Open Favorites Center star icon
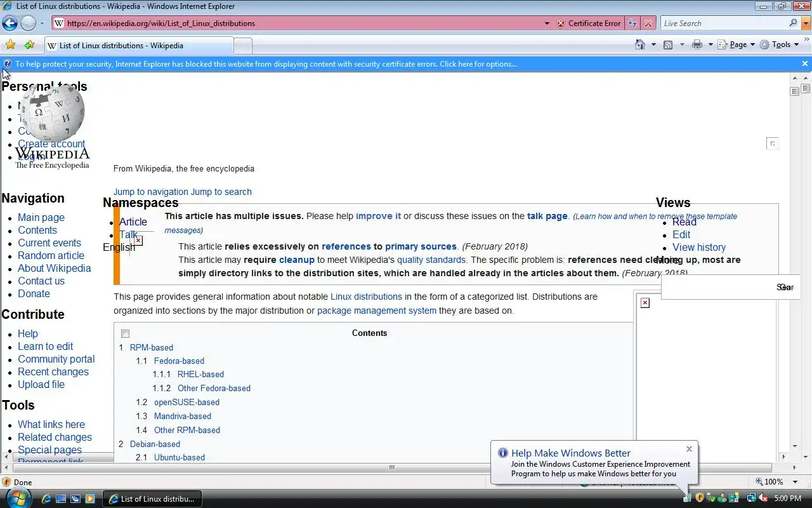Image resolution: width=812 pixels, height=508 pixels. [11, 45]
